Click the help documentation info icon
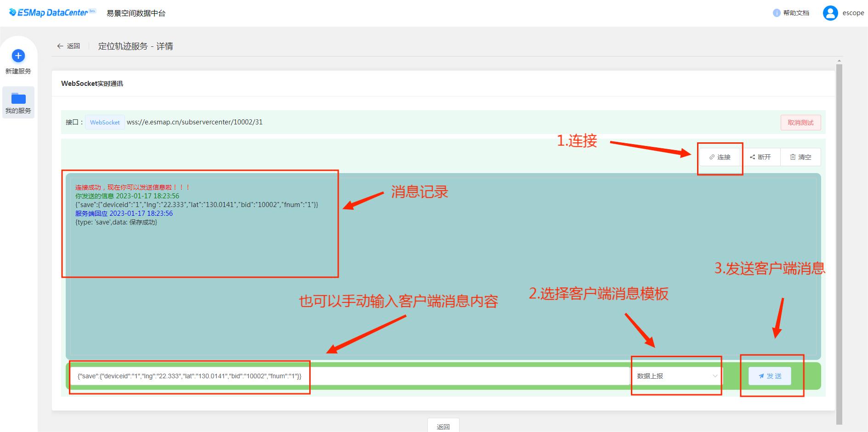Screen dimensions: 868x432 777,13
